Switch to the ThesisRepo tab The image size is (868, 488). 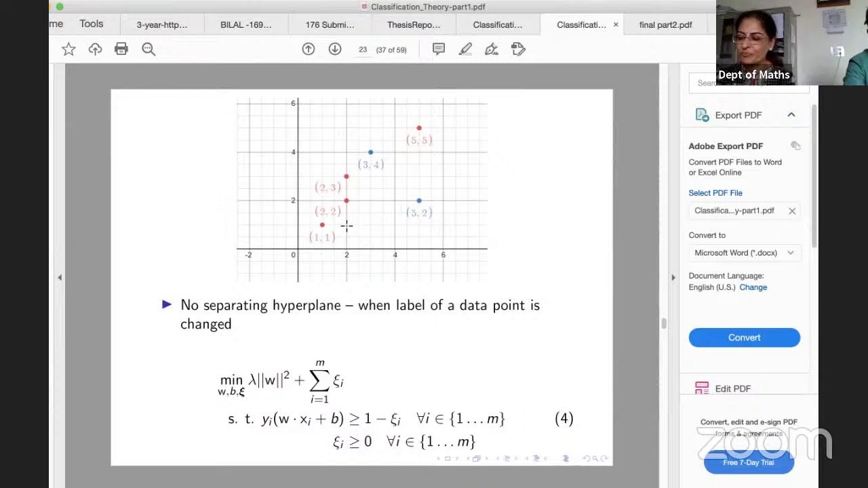click(413, 24)
